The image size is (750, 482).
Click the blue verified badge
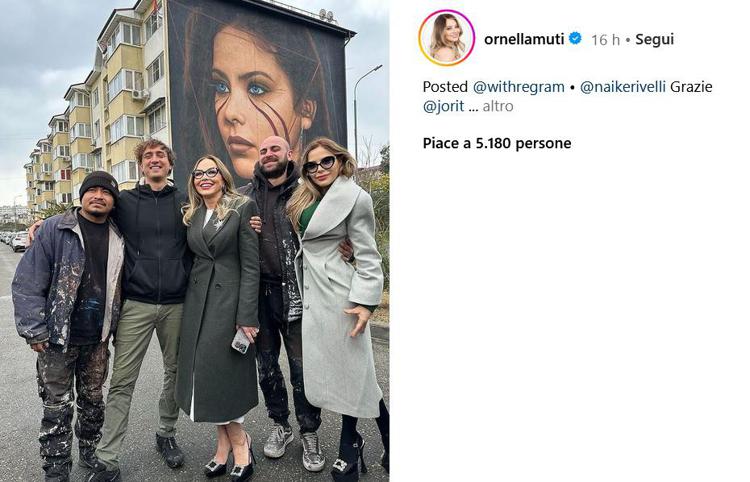point(575,38)
